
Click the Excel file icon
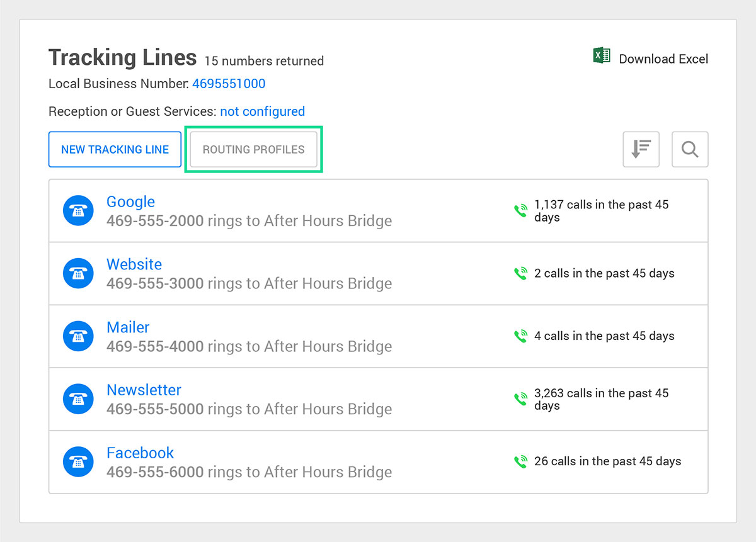click(x=602, y=56)
